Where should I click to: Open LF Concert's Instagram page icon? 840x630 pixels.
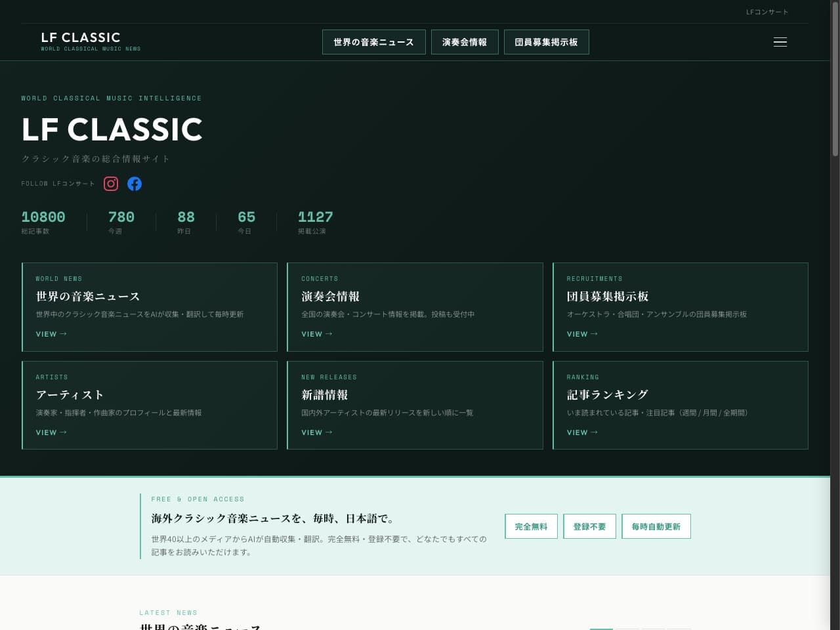111,184
